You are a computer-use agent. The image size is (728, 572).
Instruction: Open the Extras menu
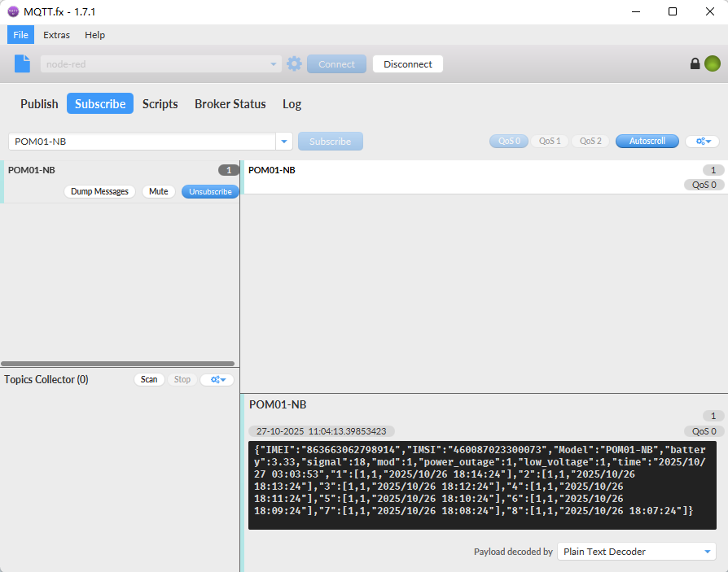pyautogui.click(x=57, y=35)
